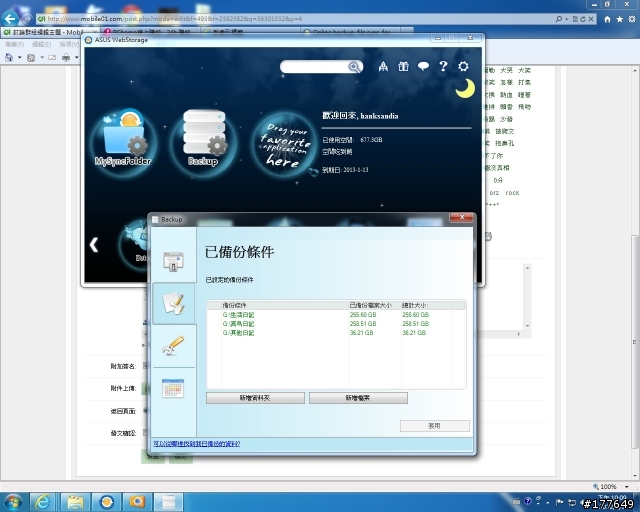Screen dimensions: 640x512
Task: Open the Backup server icon in WebStorage
Action: (203, 141)
